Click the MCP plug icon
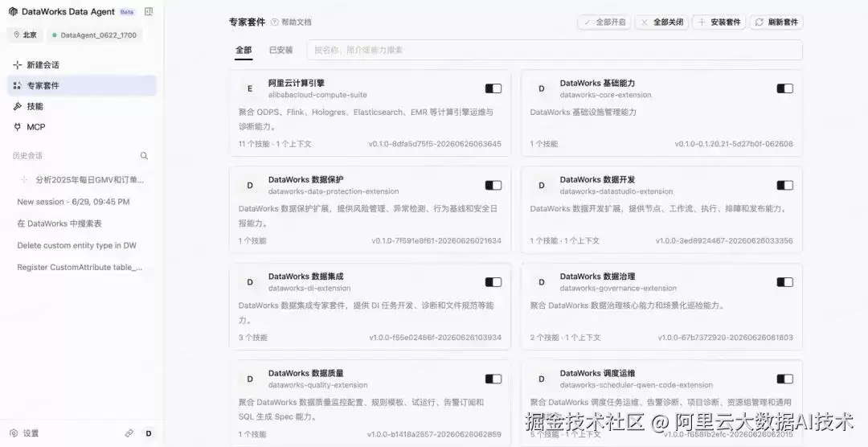868x447 pixels. 18,127
